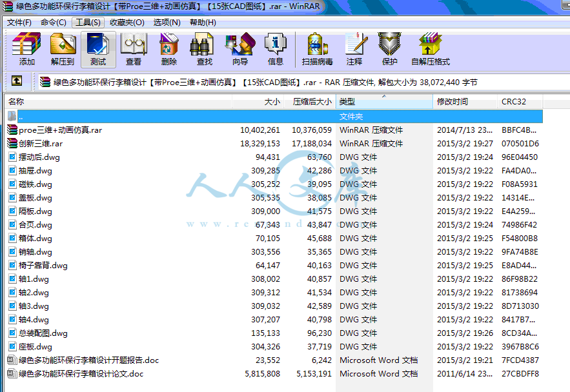Viewport: 570px width, 392px height.
Task: Click the 添加 (Add) toolbar icon
Action: [26, 50]
